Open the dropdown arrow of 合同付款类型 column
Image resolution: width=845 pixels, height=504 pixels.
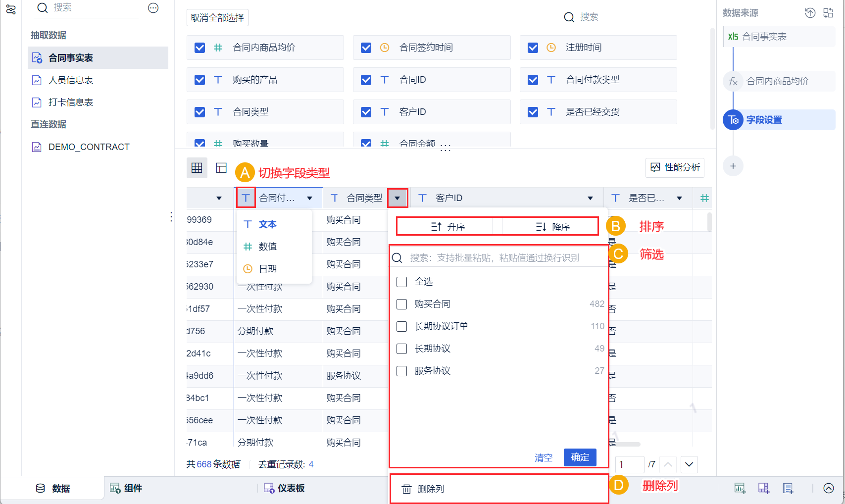[x=310, y=198]
